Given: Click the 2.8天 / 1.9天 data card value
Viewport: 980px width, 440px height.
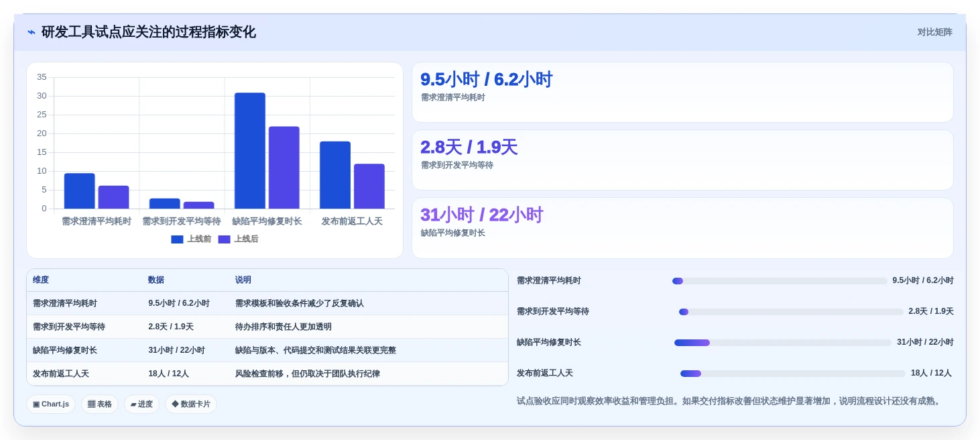Looking at the screenshot, I should pyautogui.click(x=469, y=147).
